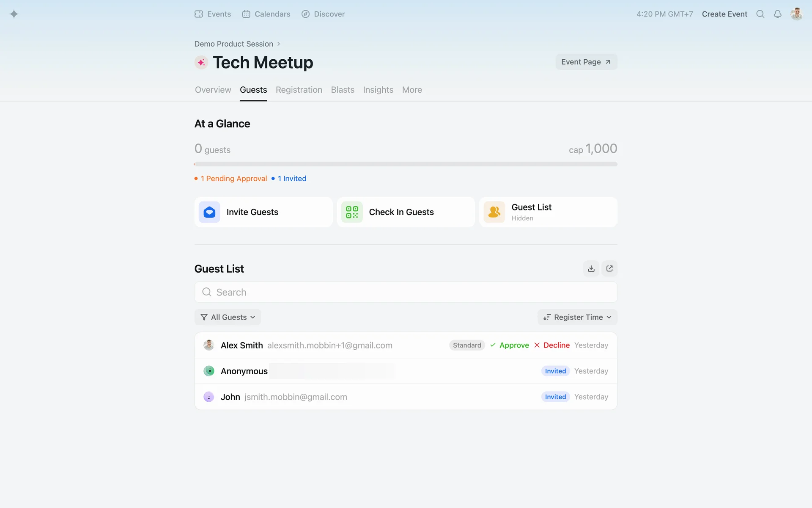This screenshot has height=508, width=812.
Task: Click the sparkle home logo icon
Action: point(14,14)
